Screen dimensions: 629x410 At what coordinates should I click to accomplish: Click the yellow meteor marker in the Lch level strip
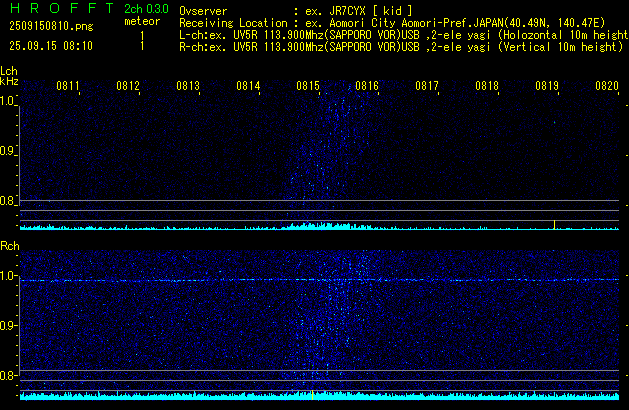point(554,225)
